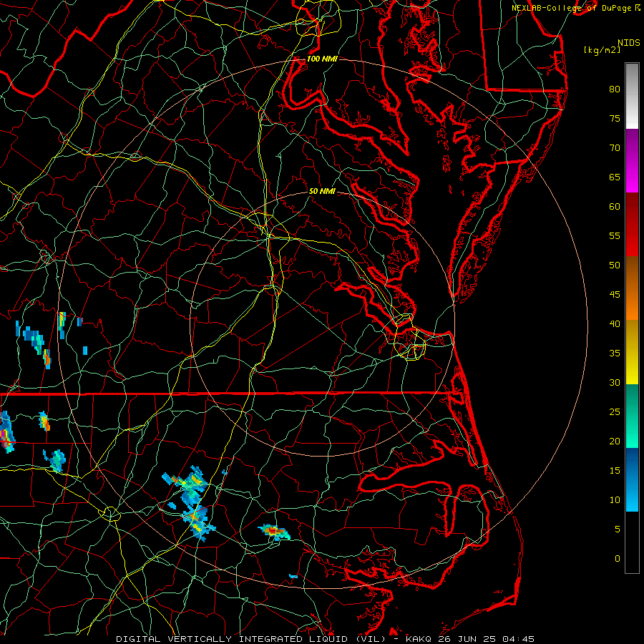Click the 70 value on the VIL scale
Image resolution: width=644 pixels, height=644 pixels.
click(x=615, y=148)
